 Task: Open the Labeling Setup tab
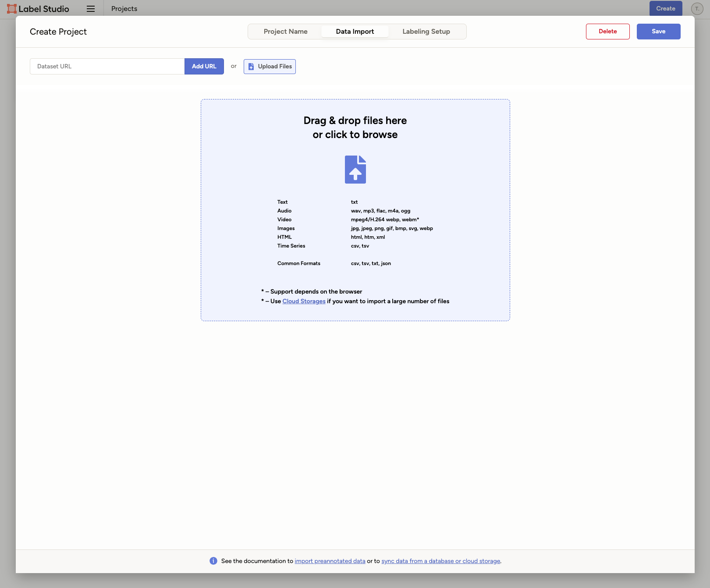(426, 32)
